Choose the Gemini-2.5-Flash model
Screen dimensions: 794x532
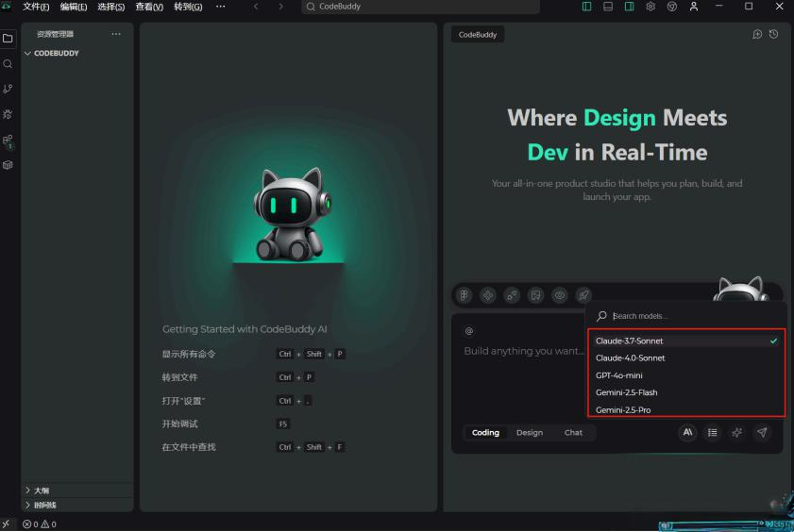[x=627, y=392]
